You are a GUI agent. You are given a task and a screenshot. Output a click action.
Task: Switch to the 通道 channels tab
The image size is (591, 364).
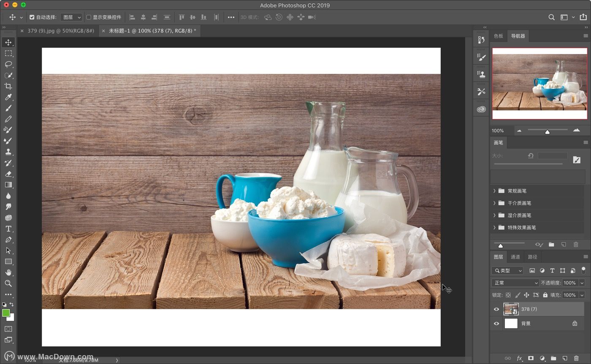515,257
